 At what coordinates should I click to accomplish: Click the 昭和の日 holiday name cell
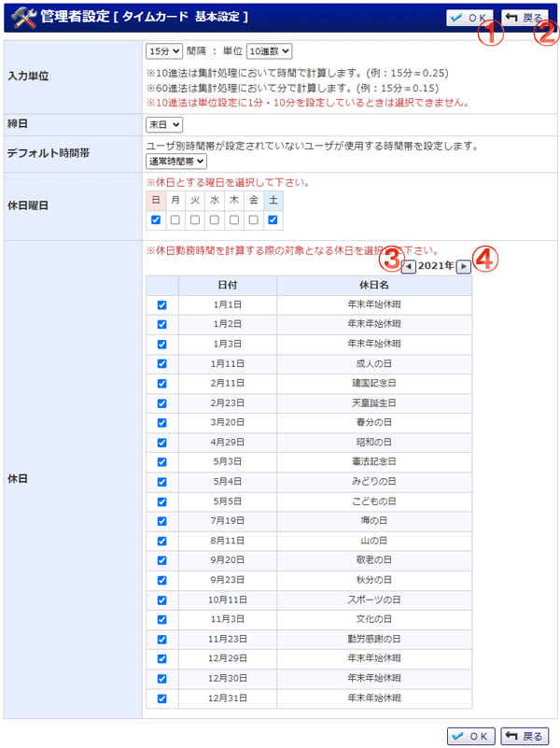374,443
